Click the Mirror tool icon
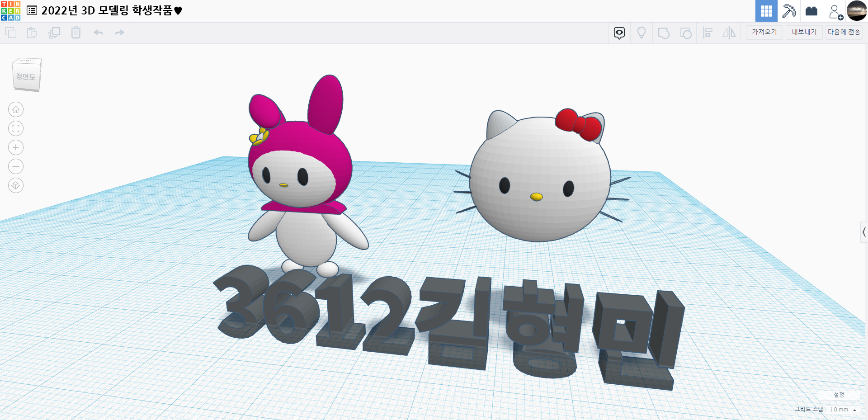Viewport: 868px width, 420px height. tap(729, 33)
